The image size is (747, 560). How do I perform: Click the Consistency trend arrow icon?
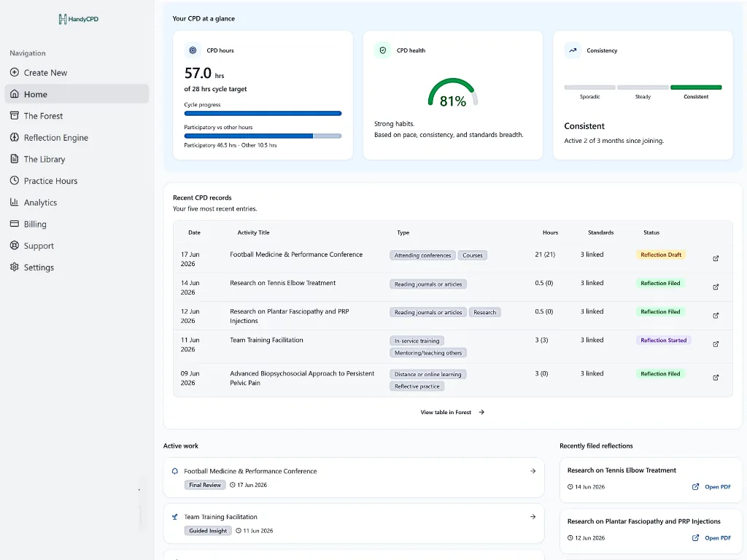click(573, 50)
